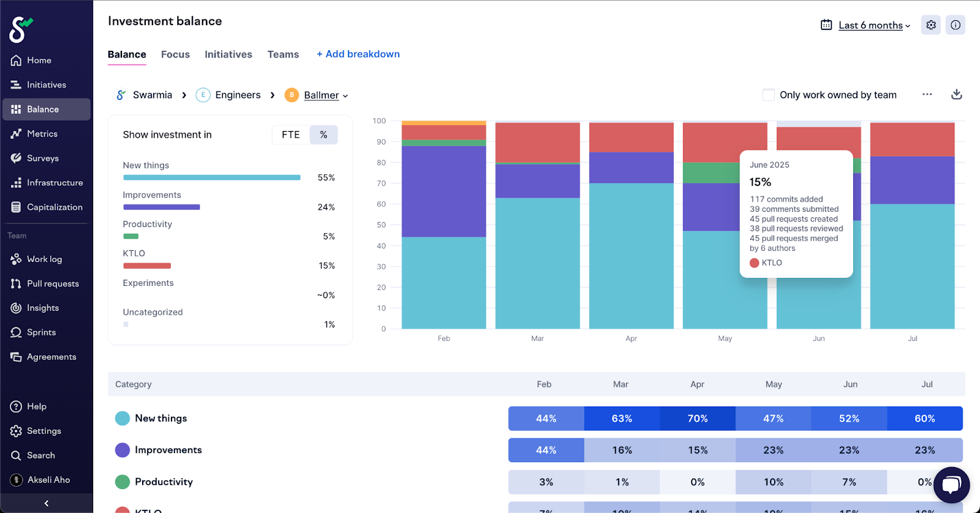The width and height of the screenshot is (980, 513).
Task: Click the Swarmia breadcrumb link
Action: point(152,95)
